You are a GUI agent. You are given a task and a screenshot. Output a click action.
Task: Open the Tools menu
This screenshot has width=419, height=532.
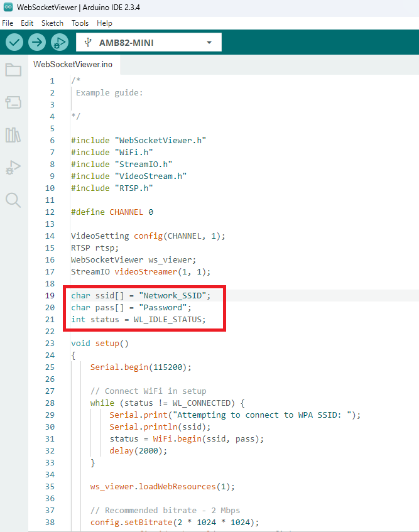(x=80, y=23)
